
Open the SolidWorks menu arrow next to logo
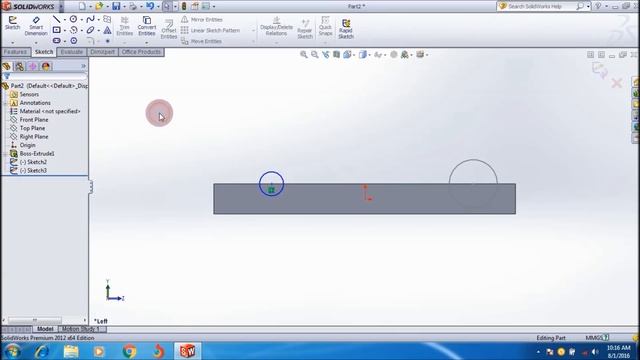click(x=61, y=6)
